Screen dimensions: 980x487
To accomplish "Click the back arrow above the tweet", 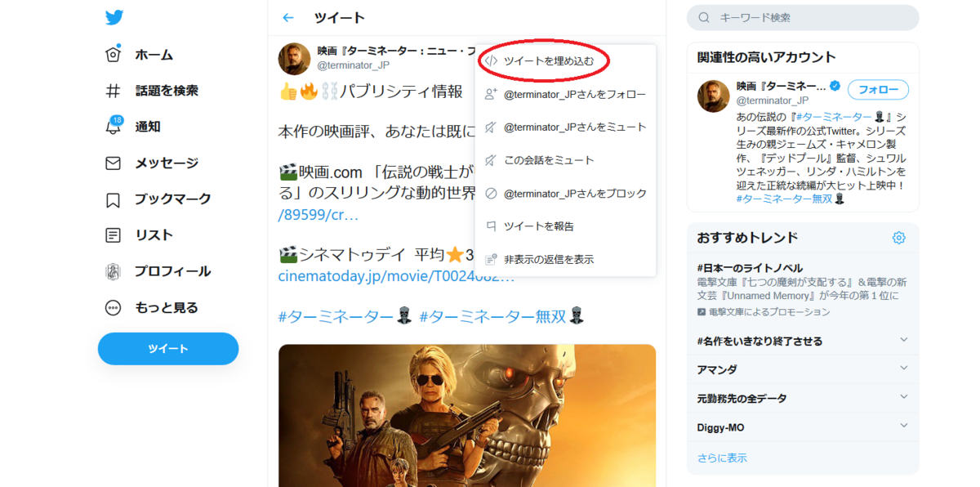I will tap(287, 17).
